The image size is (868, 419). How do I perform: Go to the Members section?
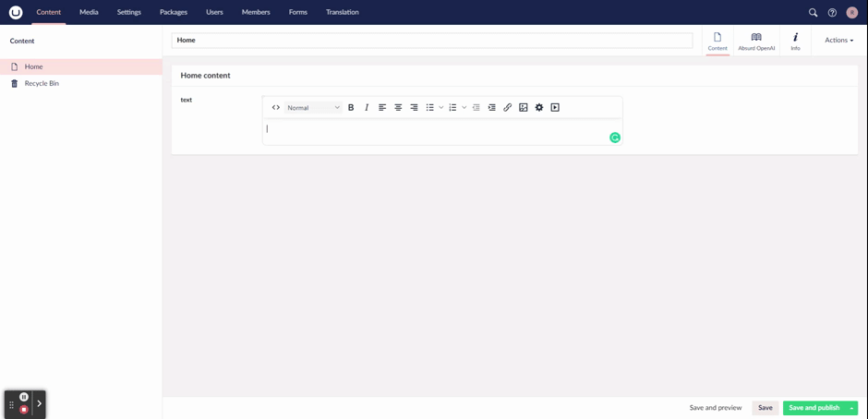(256, 12)
